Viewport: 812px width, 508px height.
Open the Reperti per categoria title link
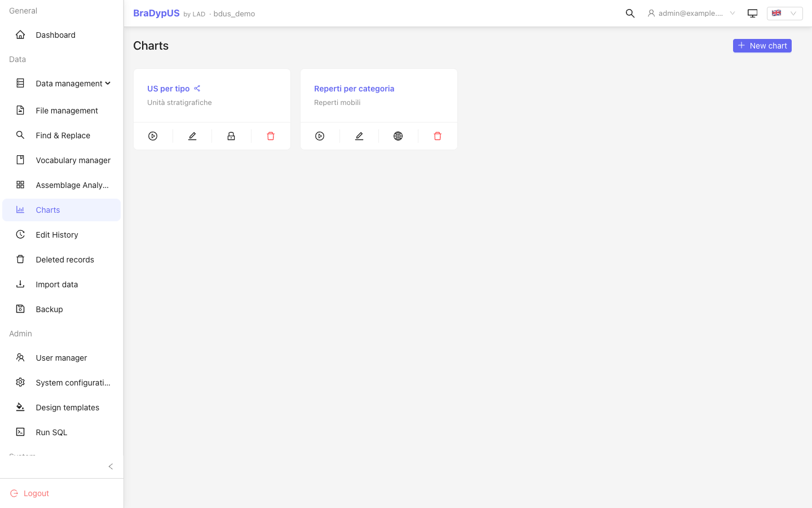click(x=354, y=89)
